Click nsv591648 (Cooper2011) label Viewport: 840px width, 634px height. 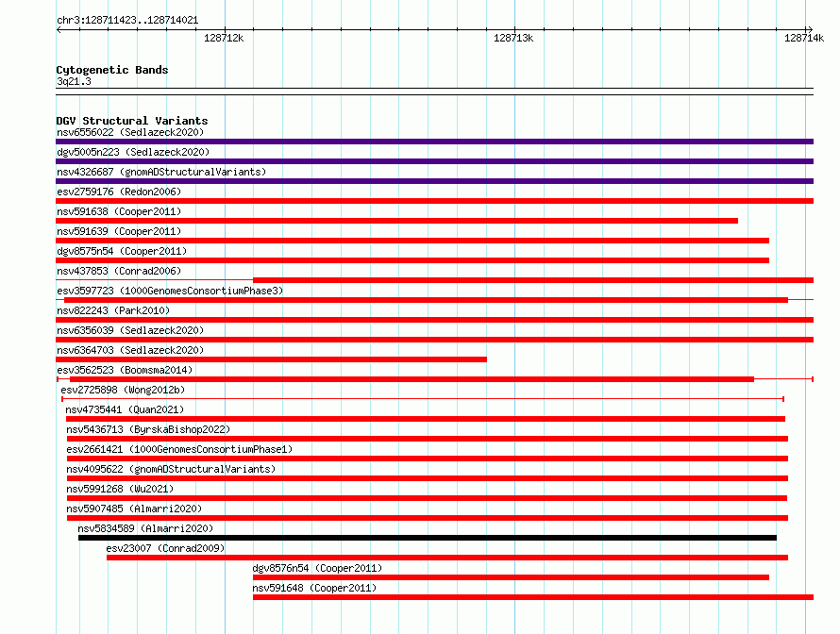[314, 588]
